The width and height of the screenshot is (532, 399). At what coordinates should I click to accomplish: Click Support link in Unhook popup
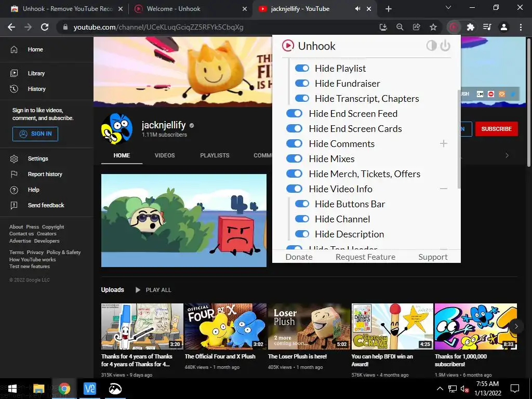click(433, 257)
